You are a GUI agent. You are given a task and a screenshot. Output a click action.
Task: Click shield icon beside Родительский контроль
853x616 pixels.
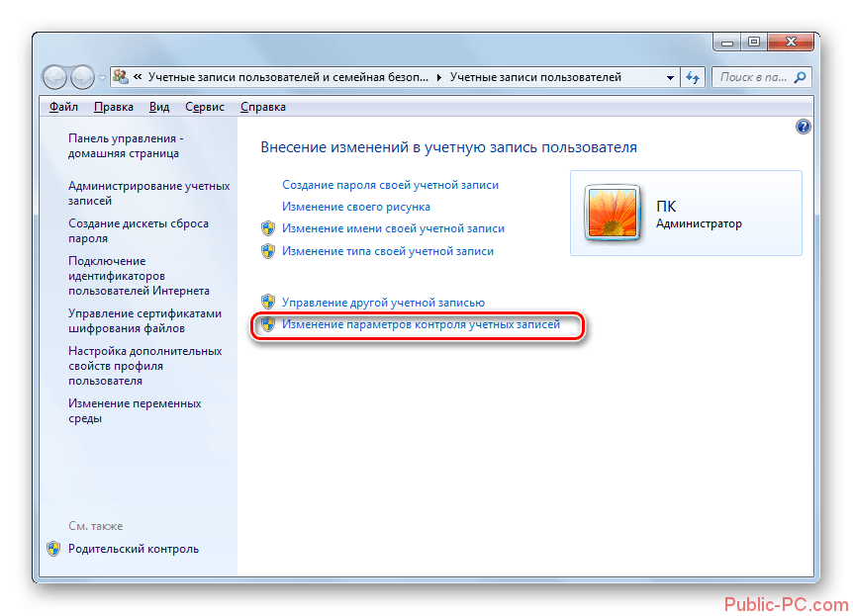pyautogui.click(x=53, y=549)
